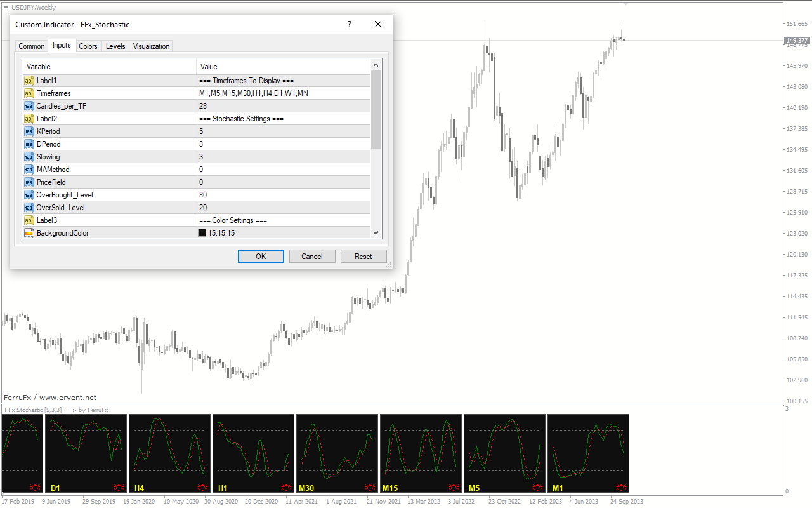
Task: Click the Timeframes variable icon
Action: point(29,93)
